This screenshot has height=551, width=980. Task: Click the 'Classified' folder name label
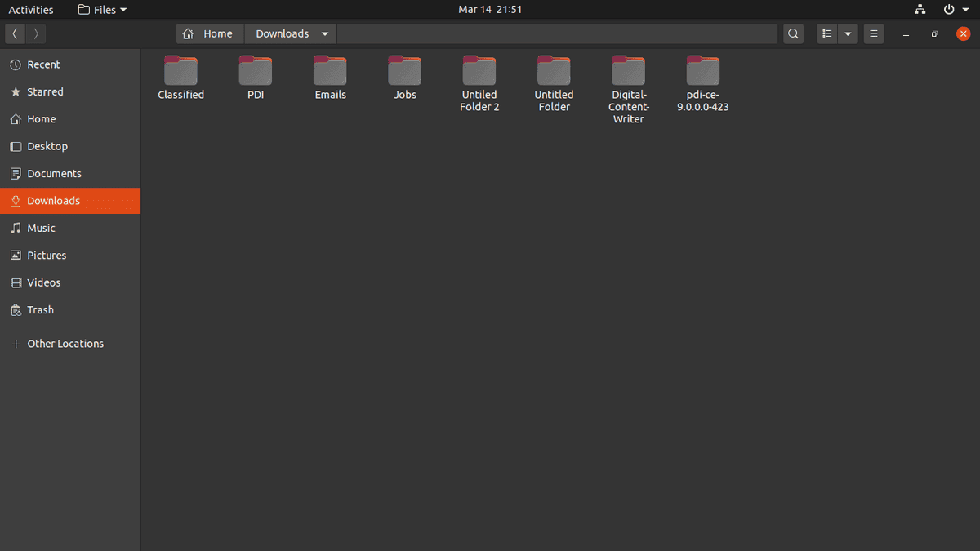click(x=180, y=95)
